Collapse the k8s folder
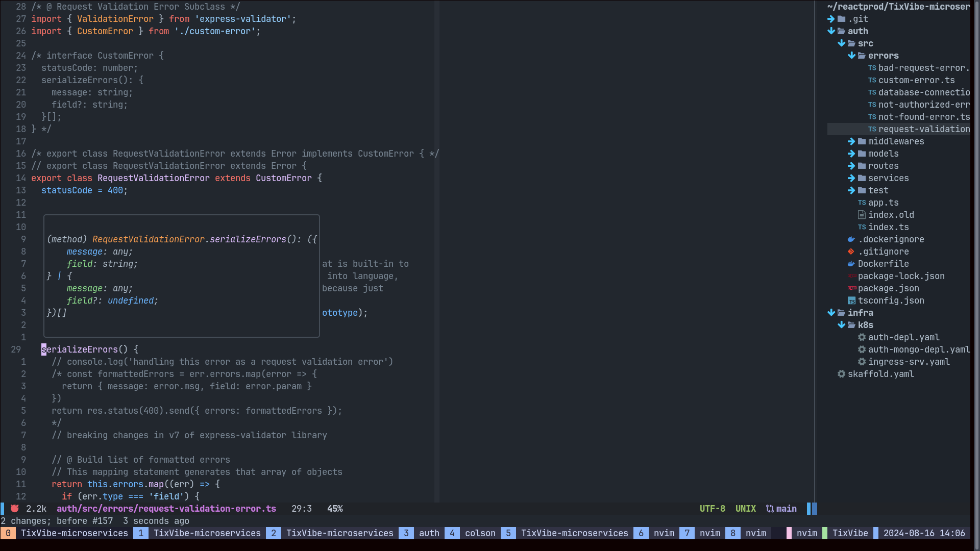 [841, 325]
